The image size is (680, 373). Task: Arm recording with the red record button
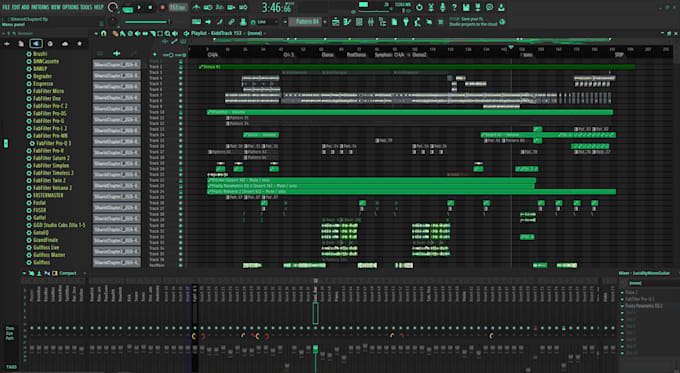tap(163, 7)
